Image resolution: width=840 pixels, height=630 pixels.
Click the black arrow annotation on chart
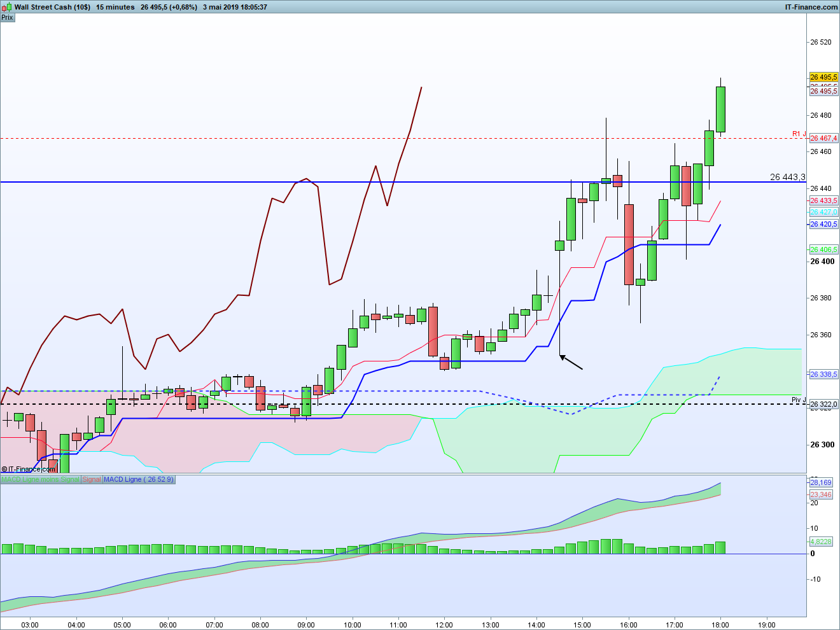pos(571,362)
